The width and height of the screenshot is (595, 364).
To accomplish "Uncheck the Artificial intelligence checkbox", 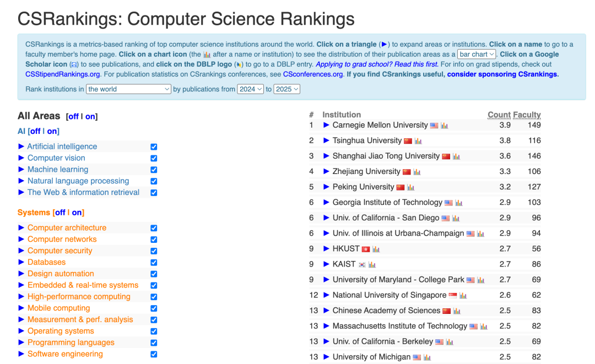I will click(x=154, y=146).
